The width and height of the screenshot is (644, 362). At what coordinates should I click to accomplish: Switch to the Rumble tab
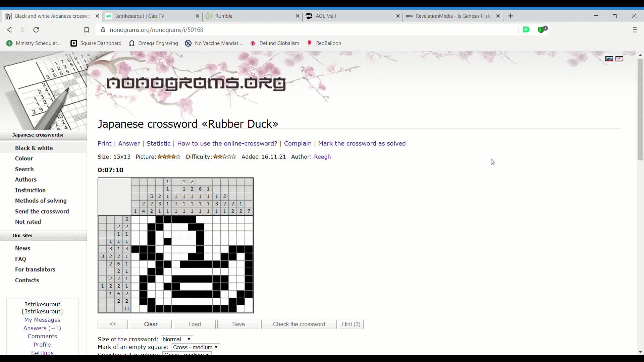(x=224, y=16)
